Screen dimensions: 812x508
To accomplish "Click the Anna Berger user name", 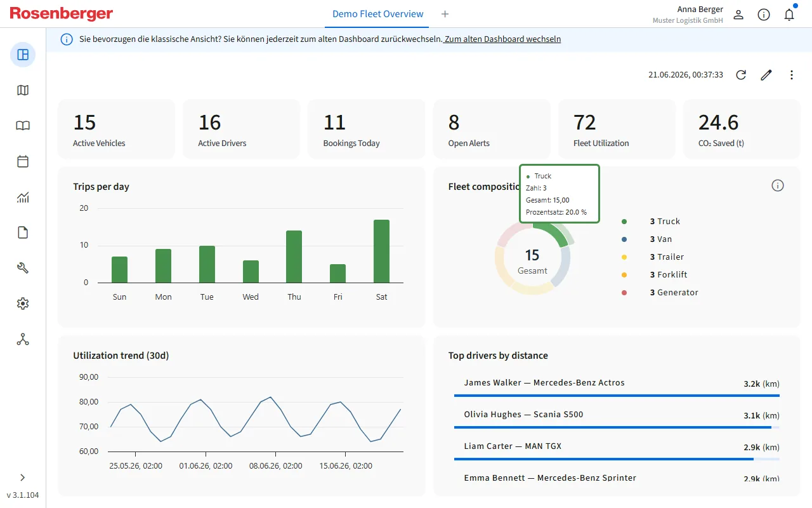I will pyautogui.click(x=700, y=10).
